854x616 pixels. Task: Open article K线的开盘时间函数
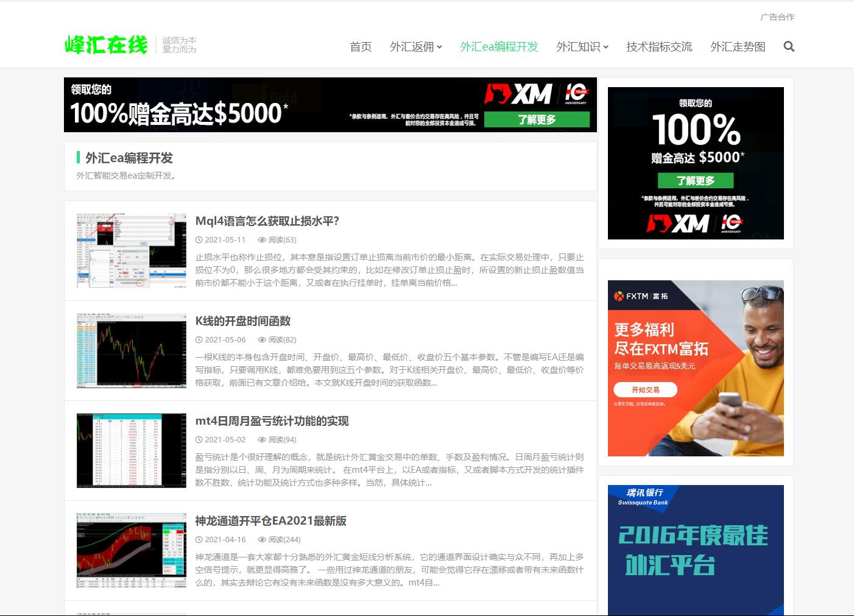pyautogui.click(x=243, y=321)
